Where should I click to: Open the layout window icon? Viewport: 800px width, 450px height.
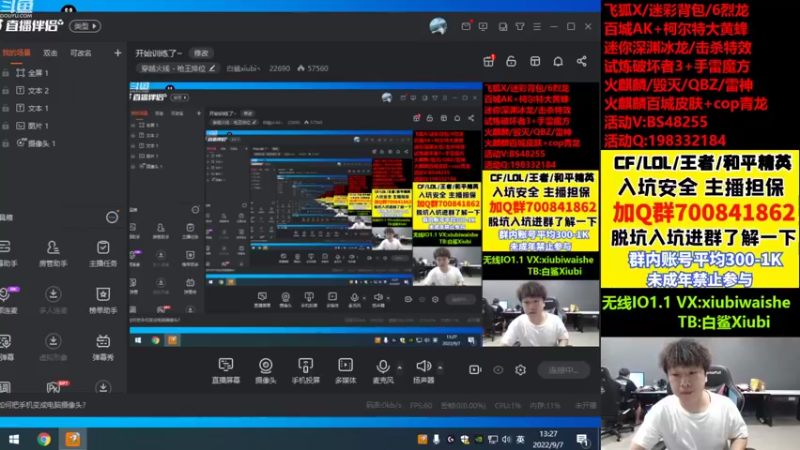(535, 61)
